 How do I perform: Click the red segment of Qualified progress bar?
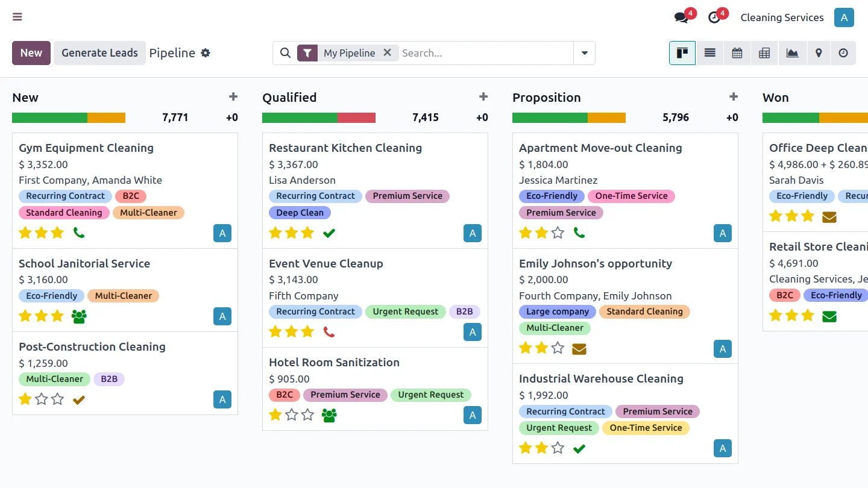356,117
